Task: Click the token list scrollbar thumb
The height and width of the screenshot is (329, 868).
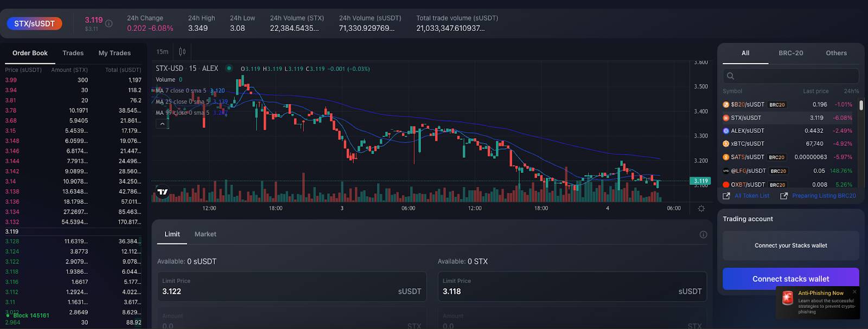Action: click(861, 105)
